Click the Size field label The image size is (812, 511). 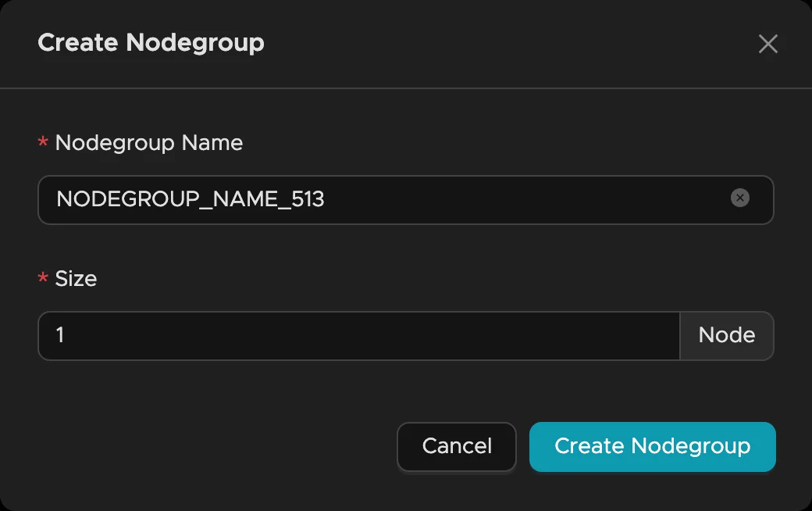[76, 279]
